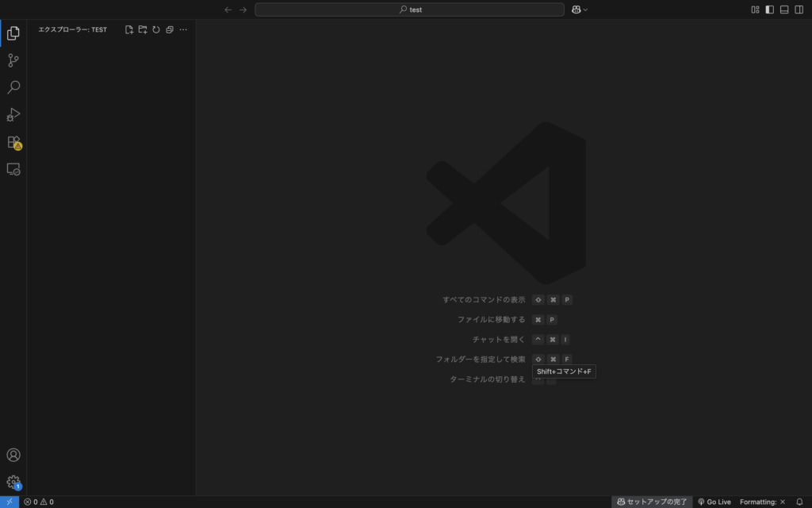The image size is (812, 508).
Task: Open the Source Control view
Action: pos(13,60)
